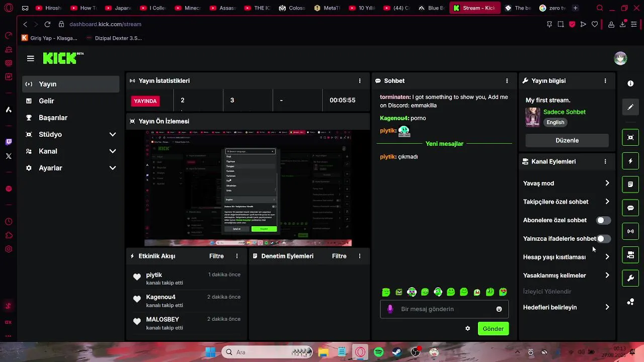
Task: Open chat settings gear next to Gönder
Action: tap(467, 328)
